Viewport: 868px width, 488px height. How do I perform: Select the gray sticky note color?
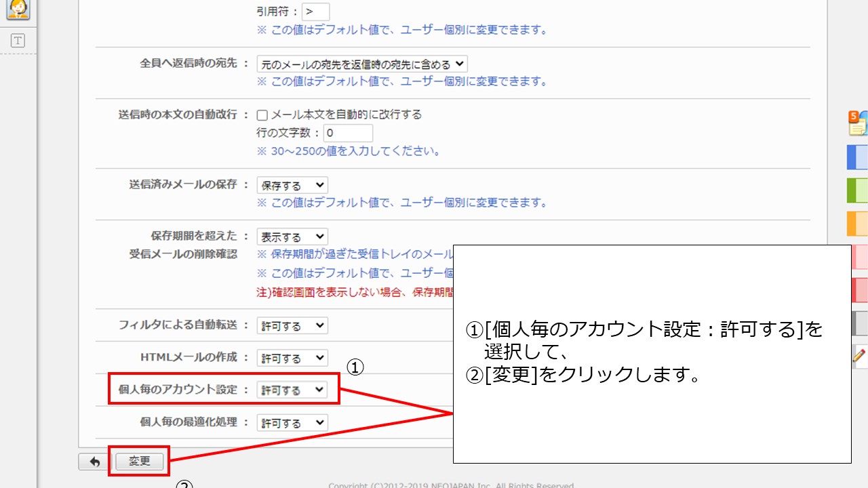pyautogui.click(x=859, y=323)
